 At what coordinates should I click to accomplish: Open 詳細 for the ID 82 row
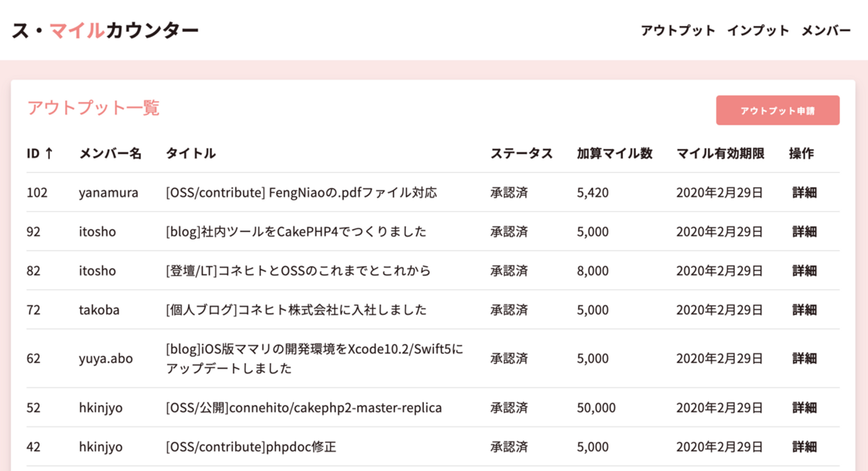tap(804, 271)
